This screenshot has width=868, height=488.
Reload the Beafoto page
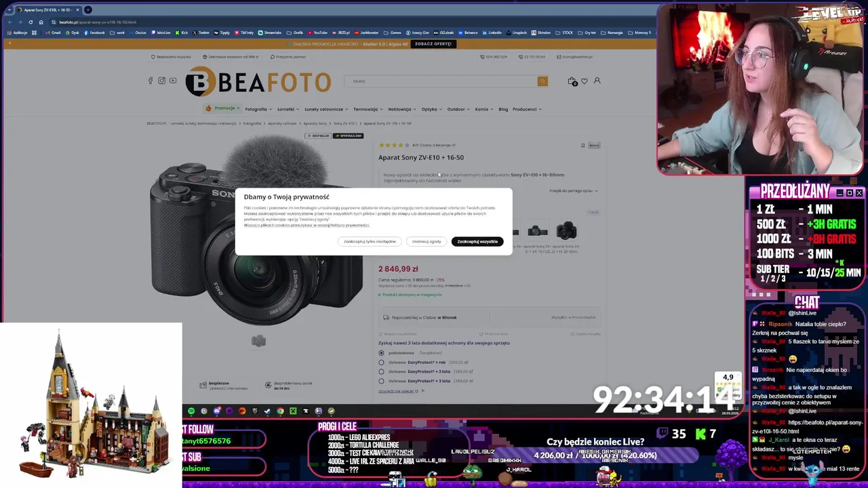click(31, 22)
